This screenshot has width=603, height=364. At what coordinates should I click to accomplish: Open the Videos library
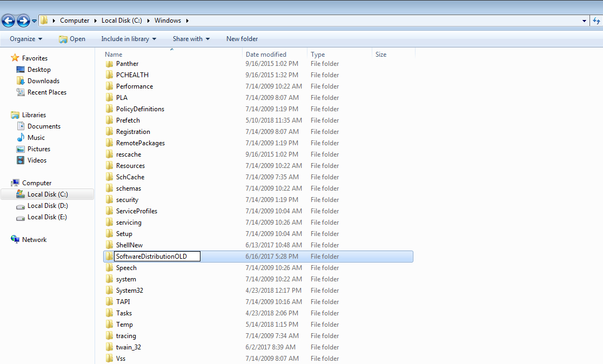tap(37, 160)
